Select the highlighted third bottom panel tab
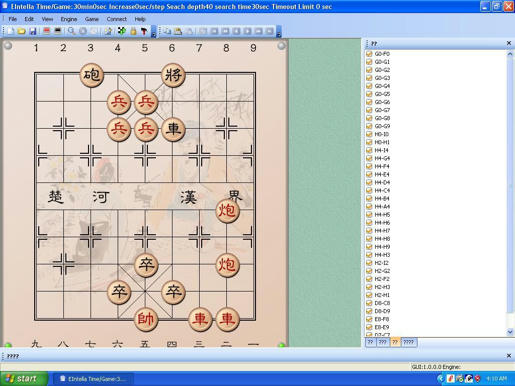This screenshot has height=386, width=515. click(395, 342)
